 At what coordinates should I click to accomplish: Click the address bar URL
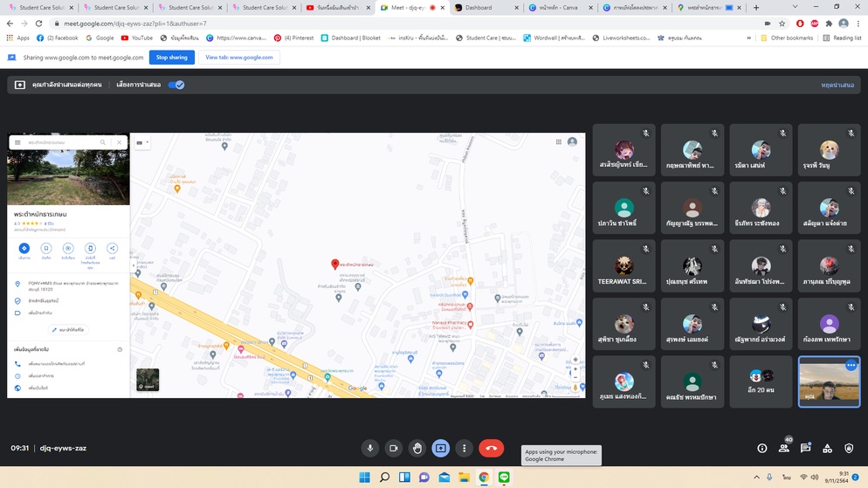tap(135, 24)
